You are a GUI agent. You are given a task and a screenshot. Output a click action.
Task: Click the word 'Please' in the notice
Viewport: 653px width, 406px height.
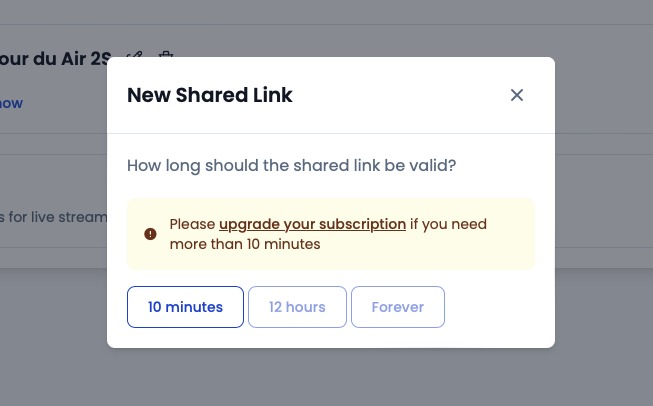click(x=192, y=224)
